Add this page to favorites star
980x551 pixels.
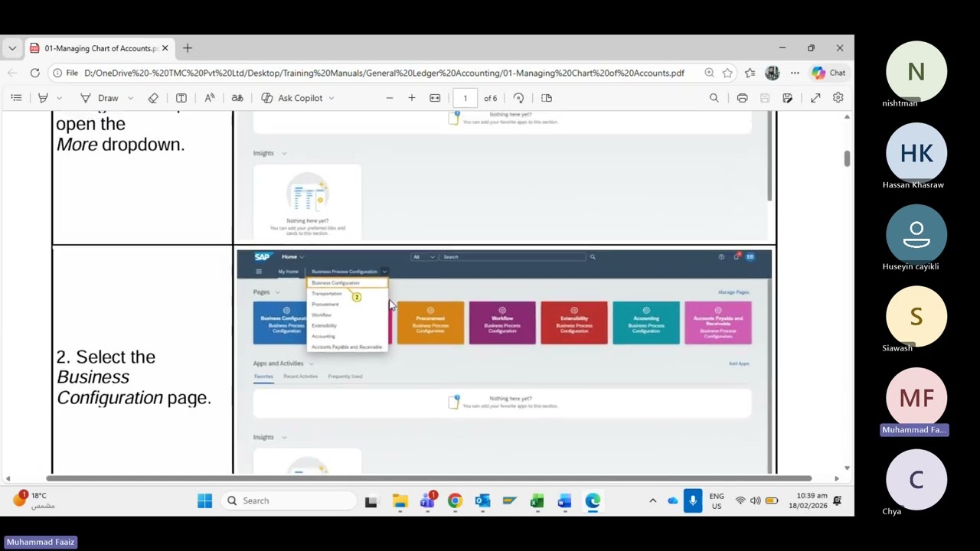coord(727,73)
